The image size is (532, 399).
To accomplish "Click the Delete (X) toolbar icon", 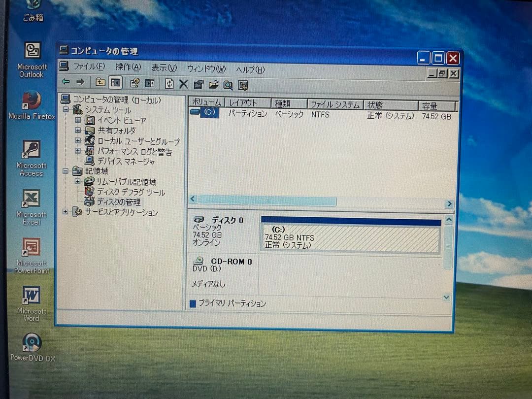I will pyautogui.click(x=183, y=84).
